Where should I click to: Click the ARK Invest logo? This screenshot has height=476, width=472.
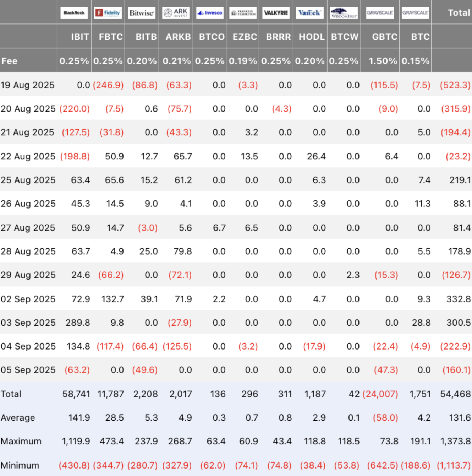pyautogui.click(x=176, y=13)
